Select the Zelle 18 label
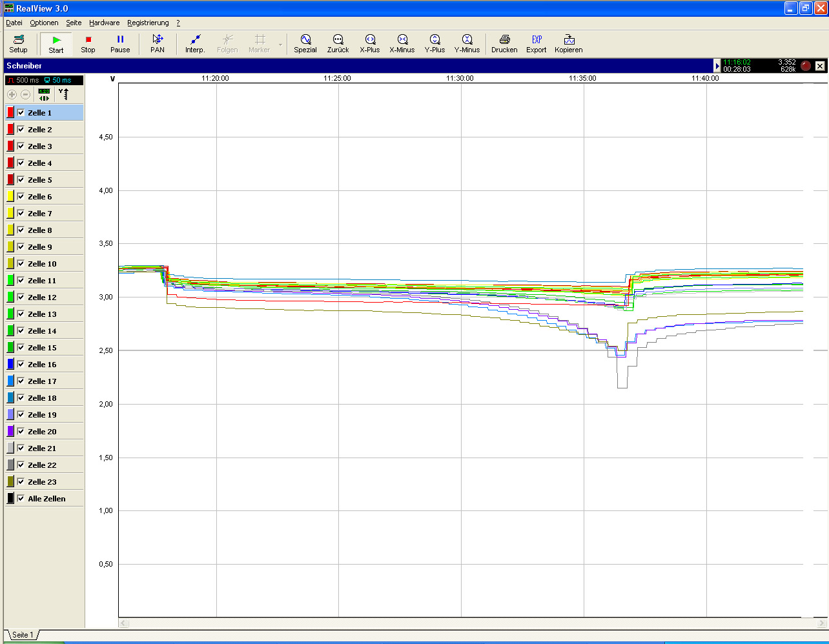This screenshot has height=644, width=829. 42,398
